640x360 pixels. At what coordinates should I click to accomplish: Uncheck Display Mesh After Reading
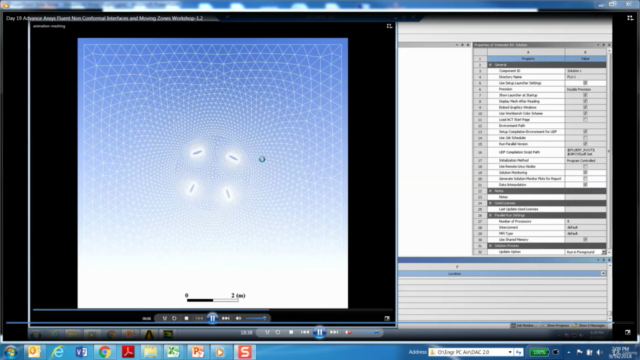point(585,101)
